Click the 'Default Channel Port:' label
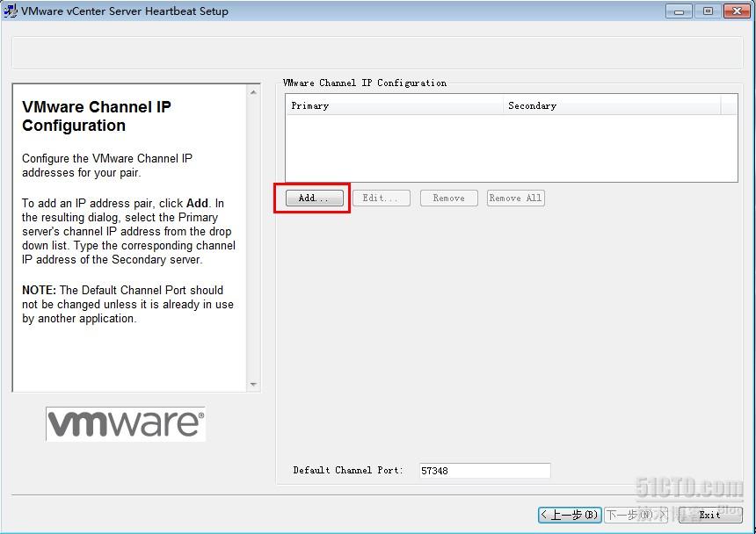The width and height of the screenshot is (756, 534). 347,470
